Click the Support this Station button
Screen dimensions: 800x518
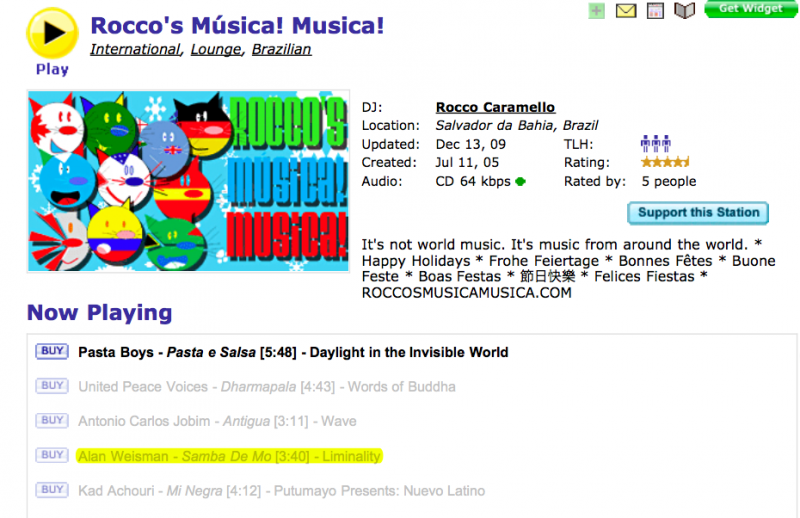(698, 212)
